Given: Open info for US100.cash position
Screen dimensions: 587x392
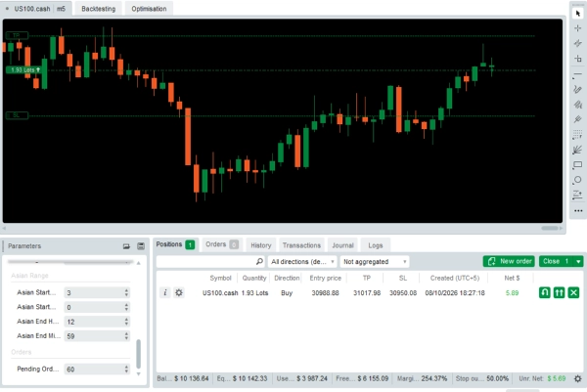Looking at the screenshot, I should pos(165,292).
